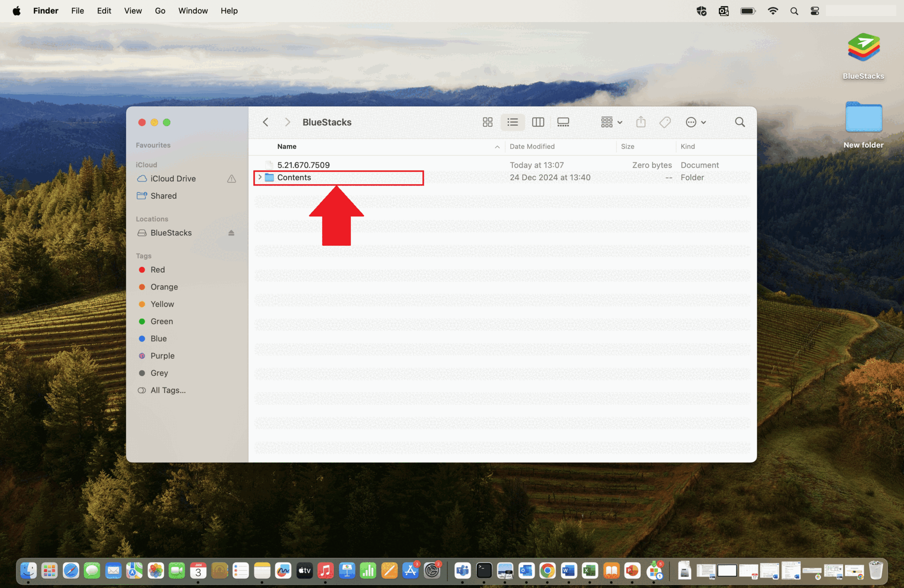The height and width of the screenshot is (588, 904).
Task: Open Photos from the Dock
Action: click(x=155, y=571)
